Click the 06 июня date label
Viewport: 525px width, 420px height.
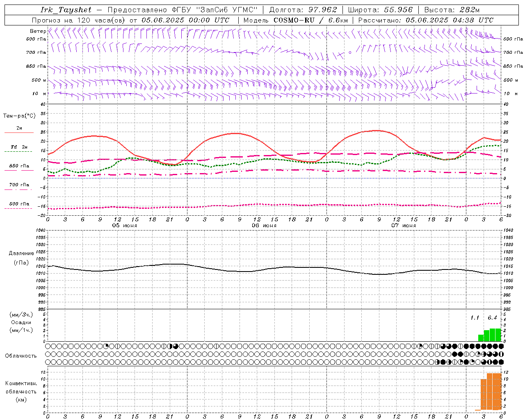pyautogui.click(x=264, y=226)
